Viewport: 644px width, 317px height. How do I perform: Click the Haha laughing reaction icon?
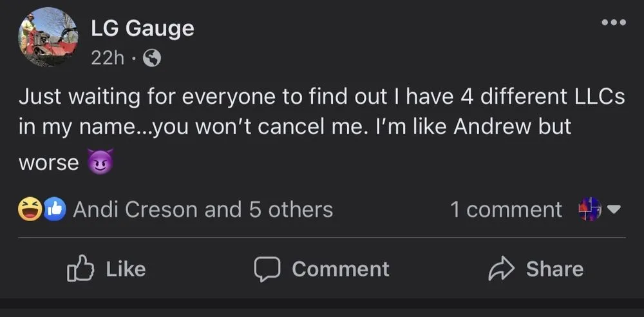pos(30,210)
